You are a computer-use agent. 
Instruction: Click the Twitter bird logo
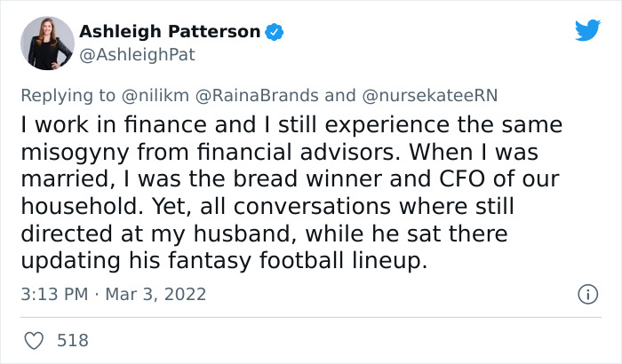587,31
